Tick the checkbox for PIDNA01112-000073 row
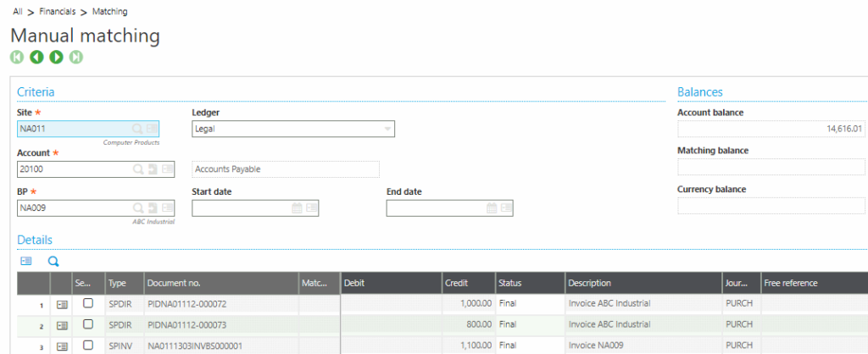Image resolution: width=868 pixels, height=354 pixels. pyautogui.click(x=88, y=325)
